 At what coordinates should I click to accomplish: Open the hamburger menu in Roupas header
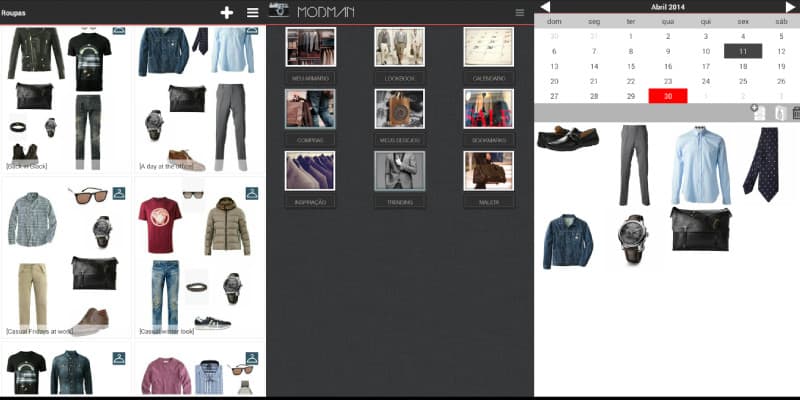(253, 12)
